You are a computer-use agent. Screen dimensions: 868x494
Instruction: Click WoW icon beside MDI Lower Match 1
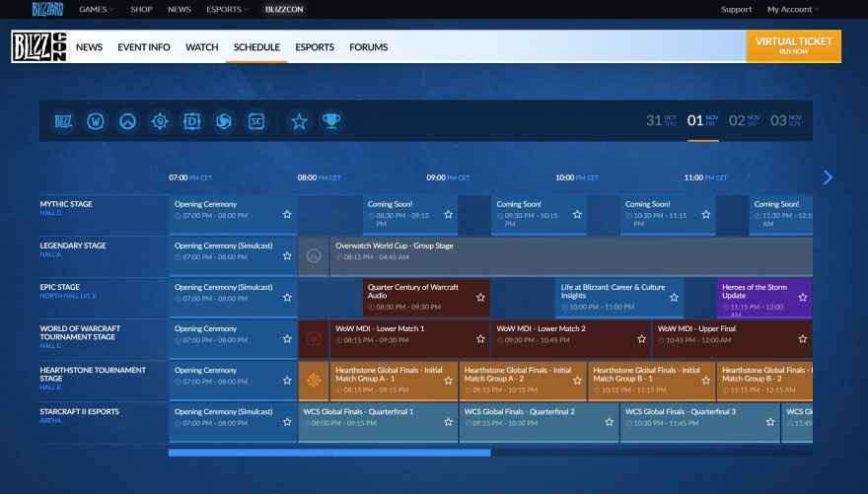pos(314,338)
